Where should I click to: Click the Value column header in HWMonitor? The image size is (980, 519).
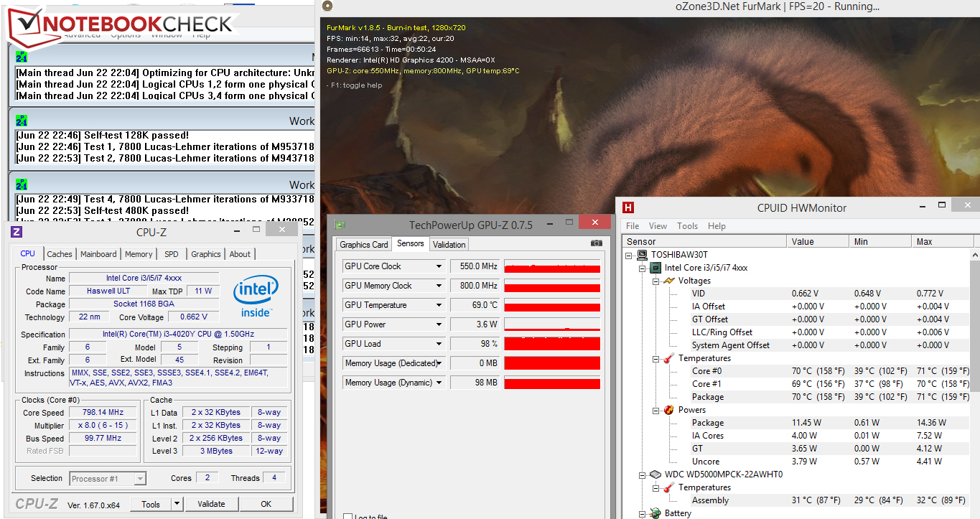[x=818, y=242]
